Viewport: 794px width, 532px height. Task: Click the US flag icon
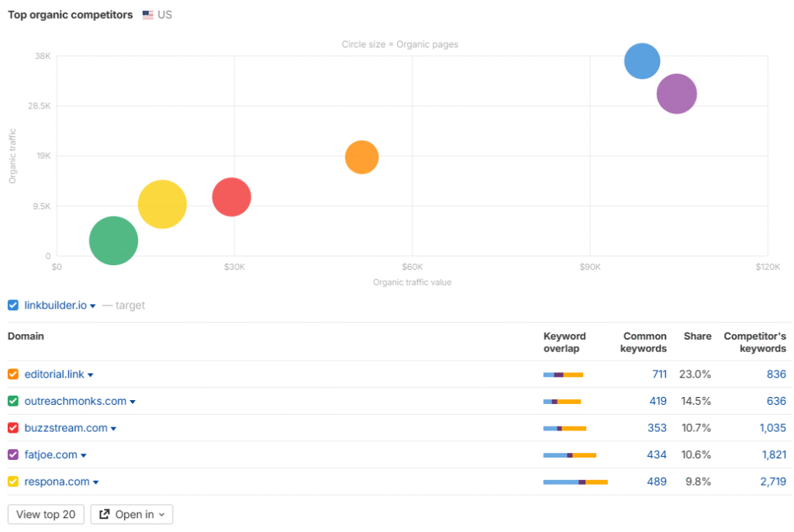point(148,15)
